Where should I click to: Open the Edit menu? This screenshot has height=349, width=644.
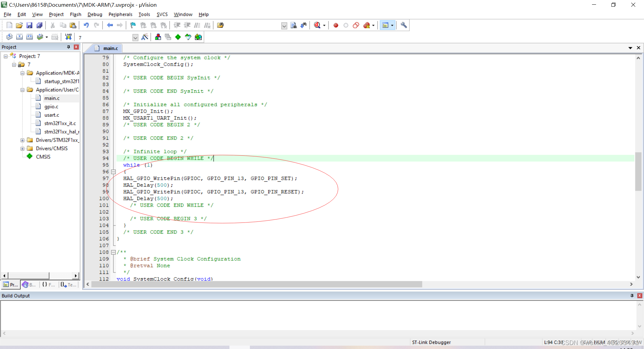pyautogui.click(x=21, y=14)
